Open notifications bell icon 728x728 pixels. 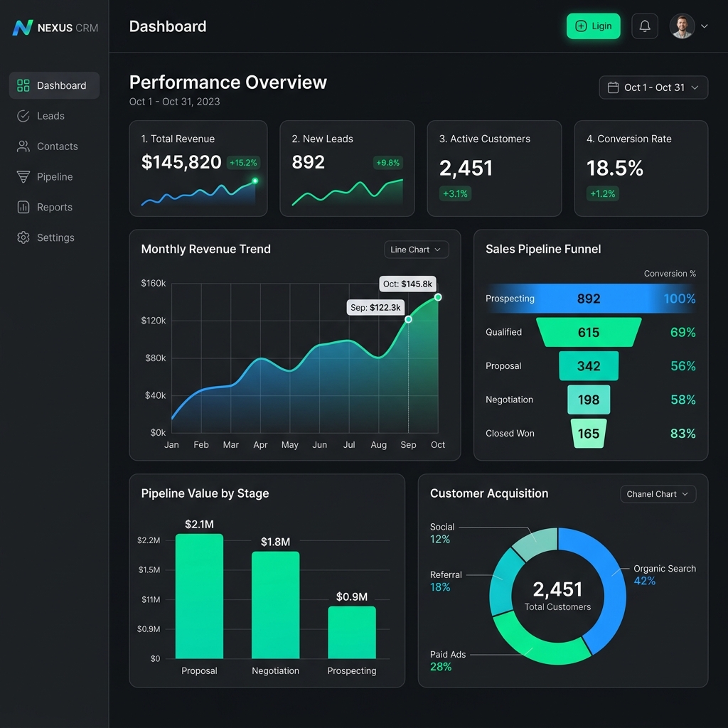coord(644,26)
